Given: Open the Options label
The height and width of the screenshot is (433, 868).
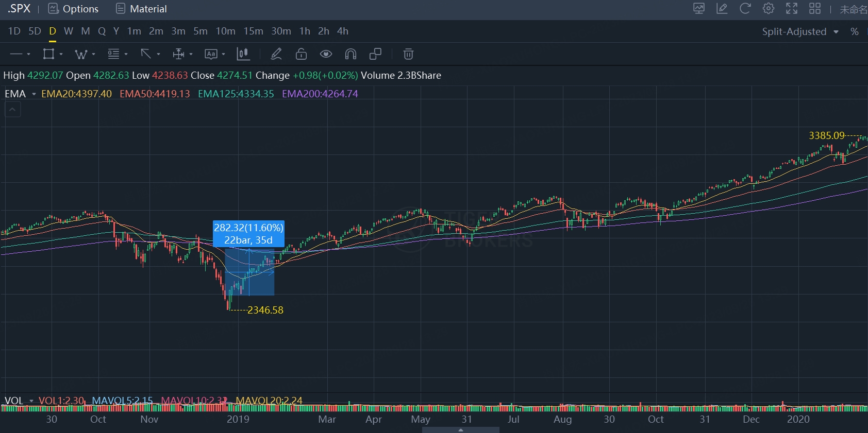Looking at the screenshot, I should coord(80,9).
